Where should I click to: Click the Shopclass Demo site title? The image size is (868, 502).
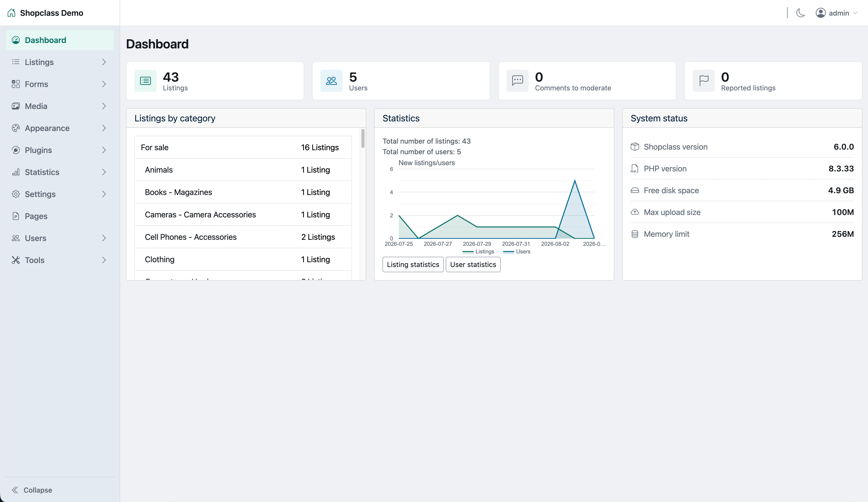[52, 13]
